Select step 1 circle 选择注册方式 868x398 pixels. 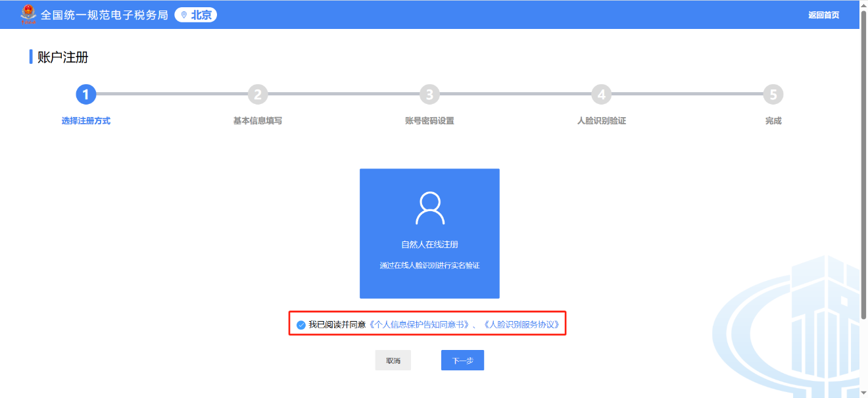(x=85, y=94)
